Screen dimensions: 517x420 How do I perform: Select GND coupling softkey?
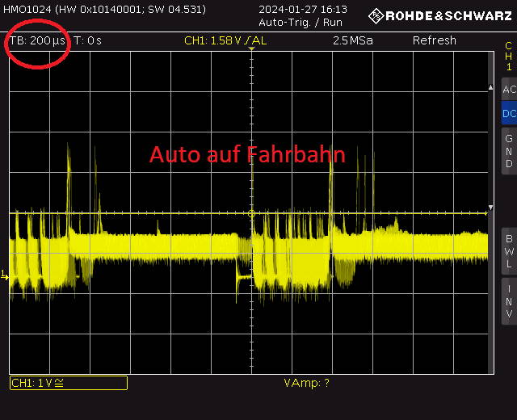509,151
